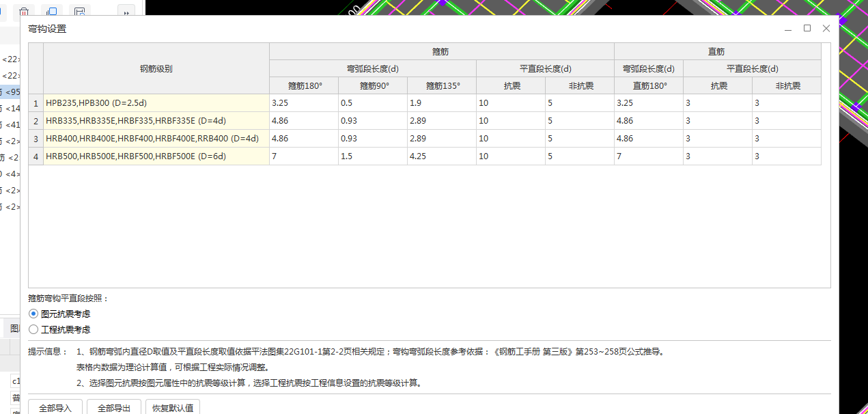Edit HRB335 箍筋90° value 0.93

373,121
